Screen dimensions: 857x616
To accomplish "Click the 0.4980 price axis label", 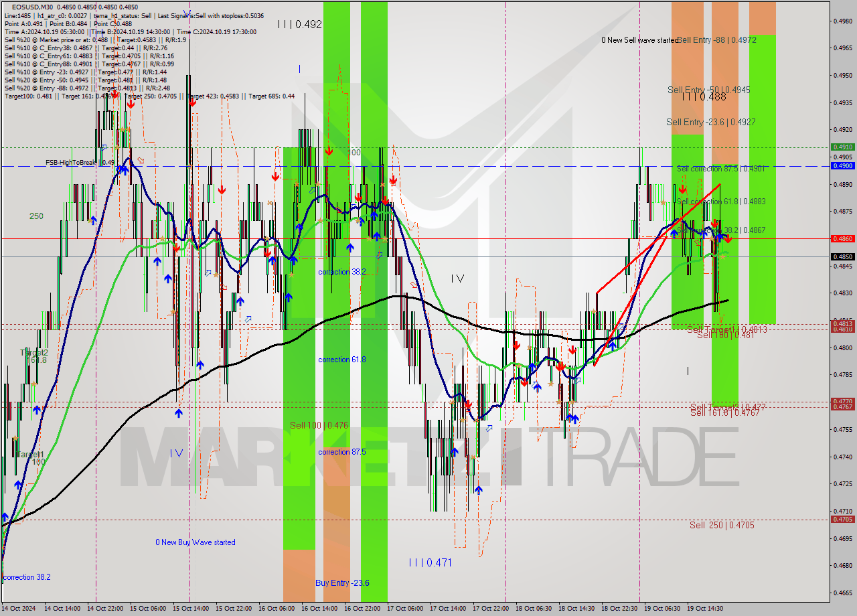I will (x=843, y=21).
